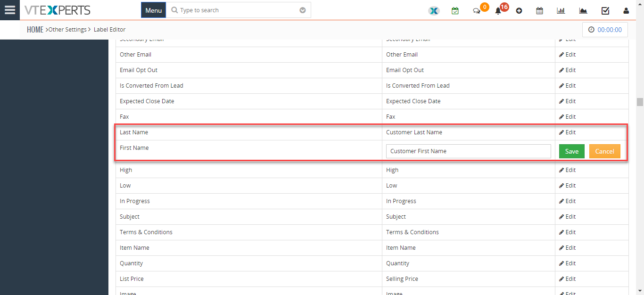The width and height of the screenshot is (644, 295).
Task: Open the calendar grid icon
Action: point(539,10)
